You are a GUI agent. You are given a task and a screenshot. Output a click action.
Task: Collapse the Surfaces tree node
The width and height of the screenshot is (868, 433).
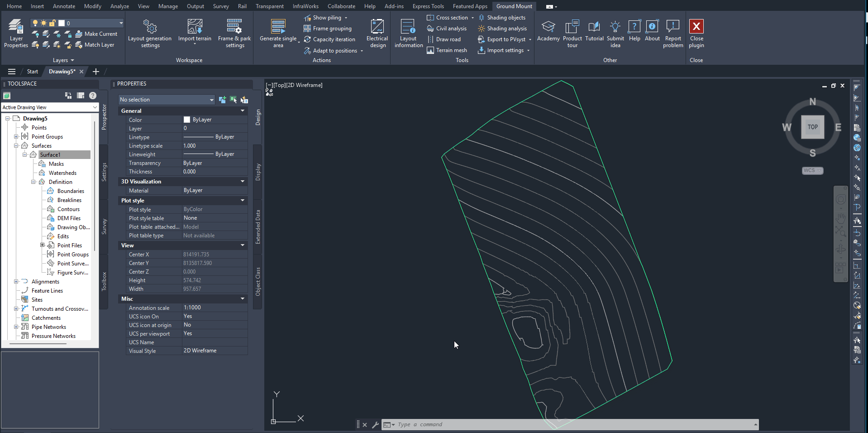point(16,146)
